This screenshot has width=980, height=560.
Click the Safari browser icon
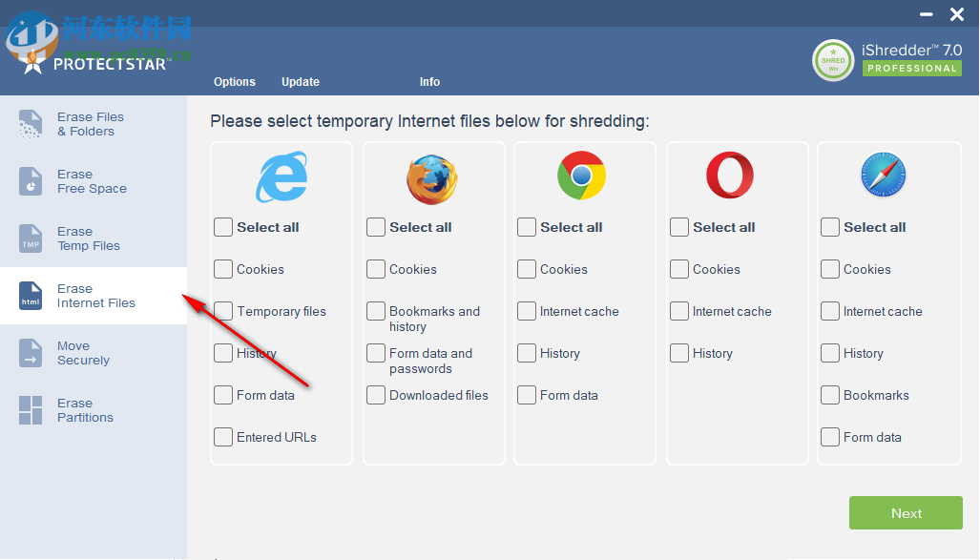pyautogui.click(x=883, y=176)
